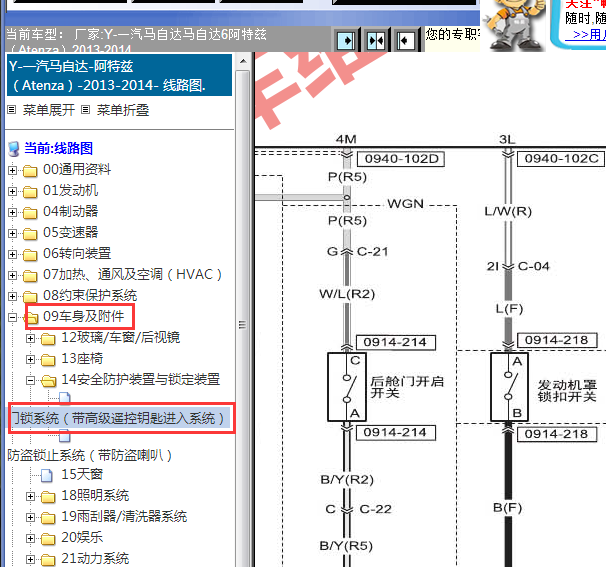Viewport: 606px width, 567px height.
Task: Click folder icon of 13座椅
Action: [48, 359]
